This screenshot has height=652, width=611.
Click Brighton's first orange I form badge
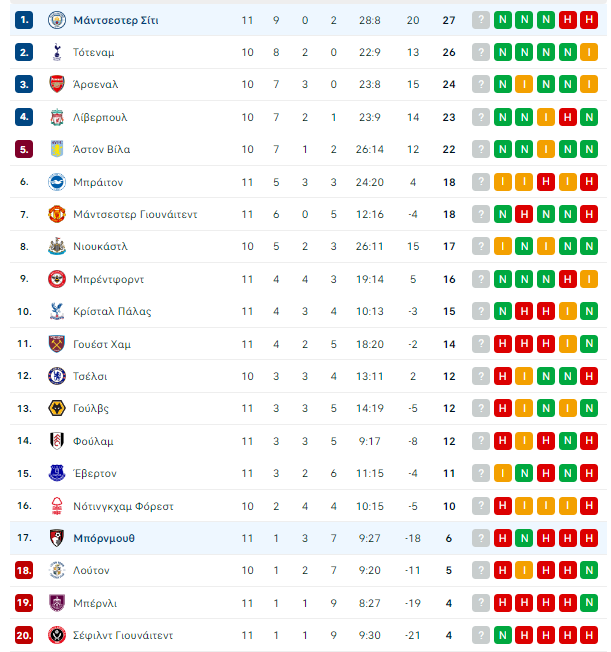[502, 182]
